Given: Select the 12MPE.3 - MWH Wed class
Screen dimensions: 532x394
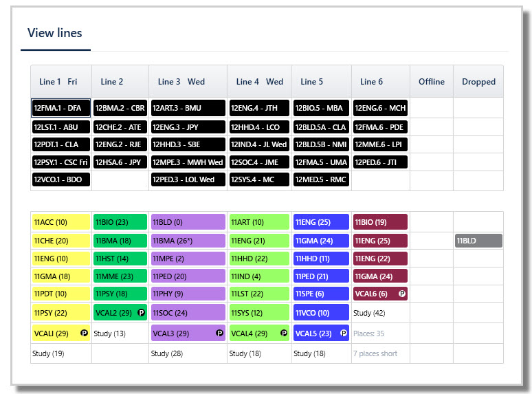Looking at the screenshot, I should pos(188,162).
